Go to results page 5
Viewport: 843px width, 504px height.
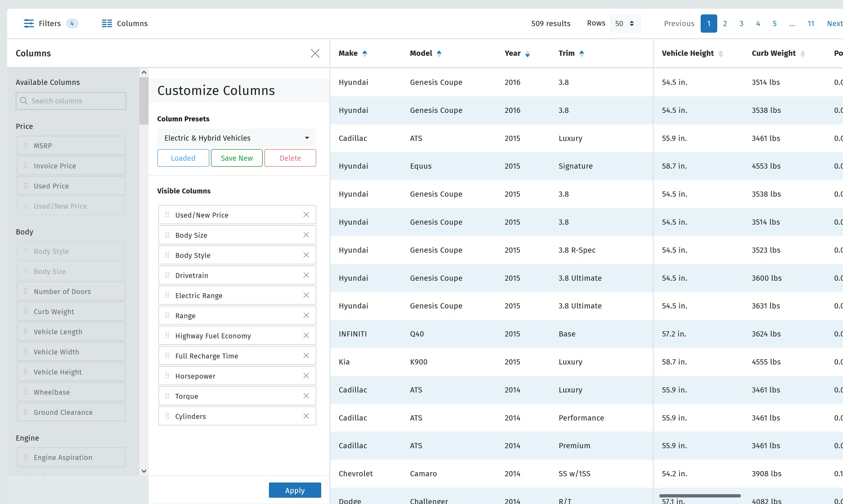coord(775,23)
